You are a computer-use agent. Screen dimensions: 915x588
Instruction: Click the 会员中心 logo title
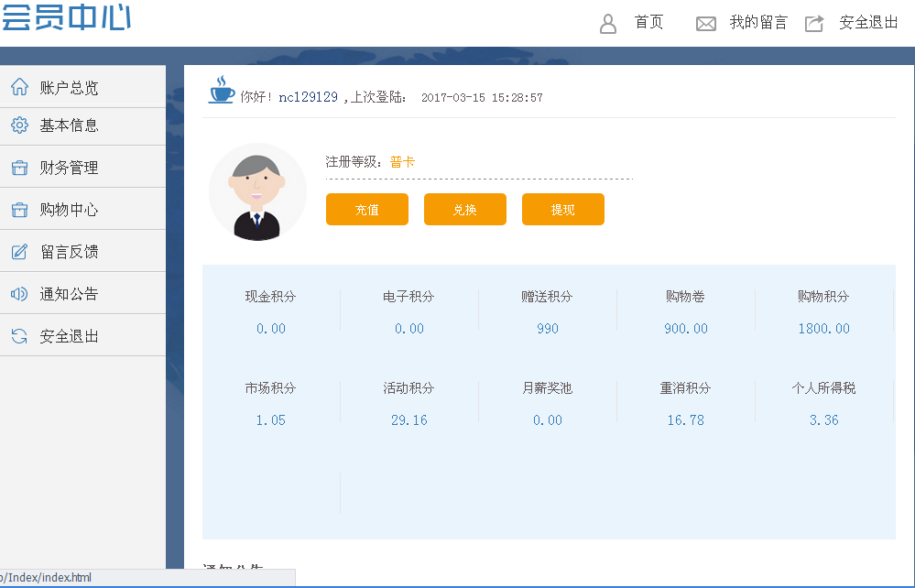(66, 16)
